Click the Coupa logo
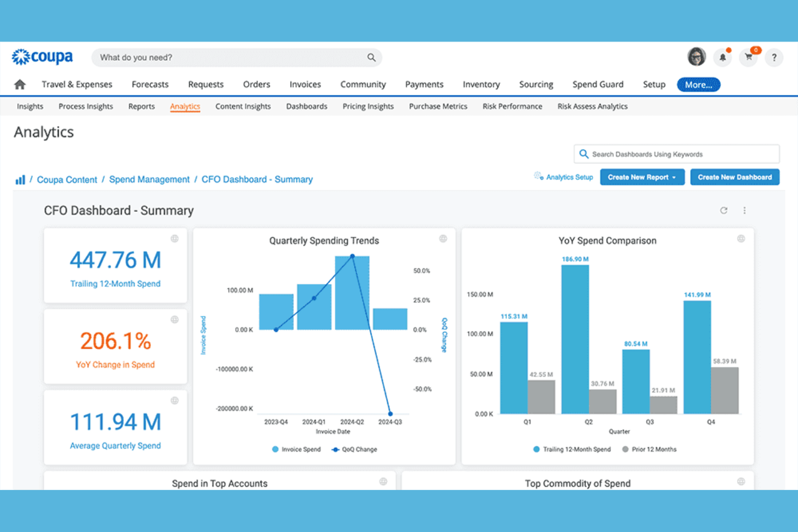The image size is (798, 532). click(43, 57)
